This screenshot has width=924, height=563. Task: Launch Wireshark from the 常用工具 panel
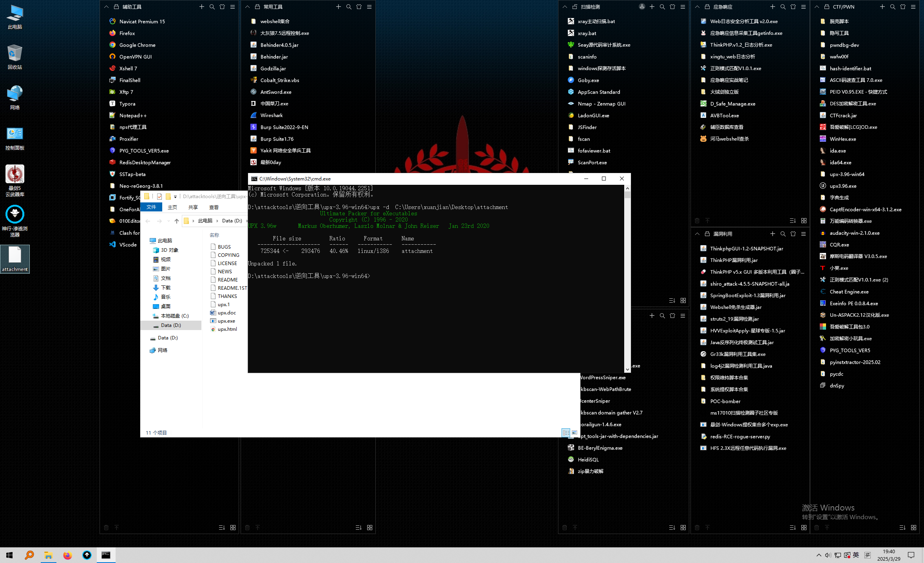click(272, 115)
